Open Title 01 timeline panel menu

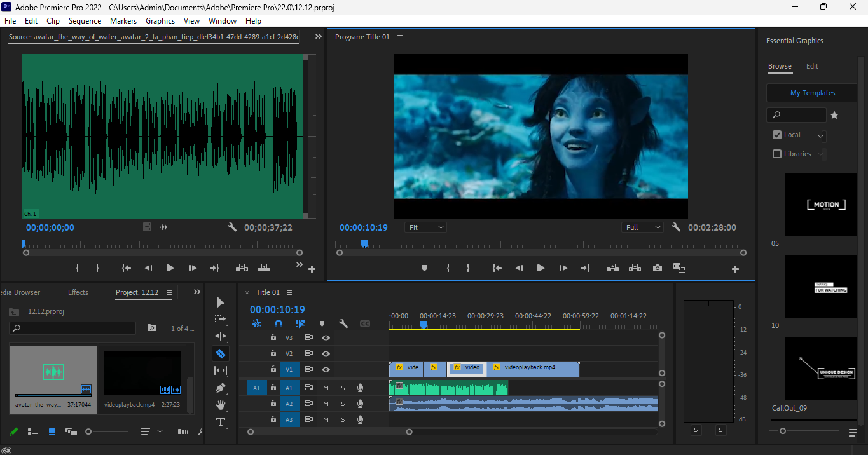tap(289, 292)
